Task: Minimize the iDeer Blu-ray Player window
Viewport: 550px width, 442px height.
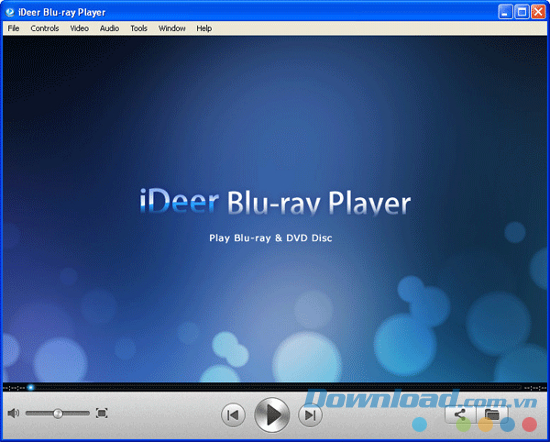Action: click(x=505, y=12)
